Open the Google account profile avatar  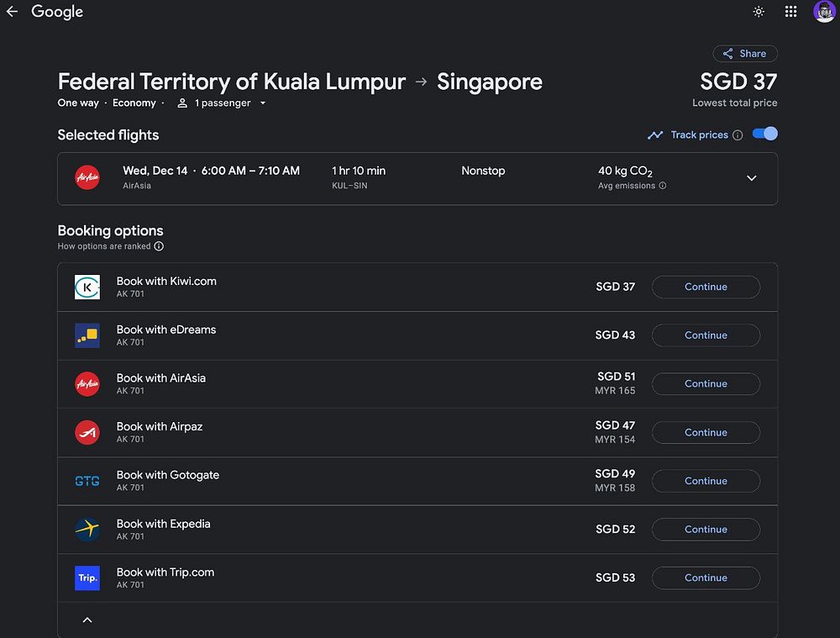(824, 12)
